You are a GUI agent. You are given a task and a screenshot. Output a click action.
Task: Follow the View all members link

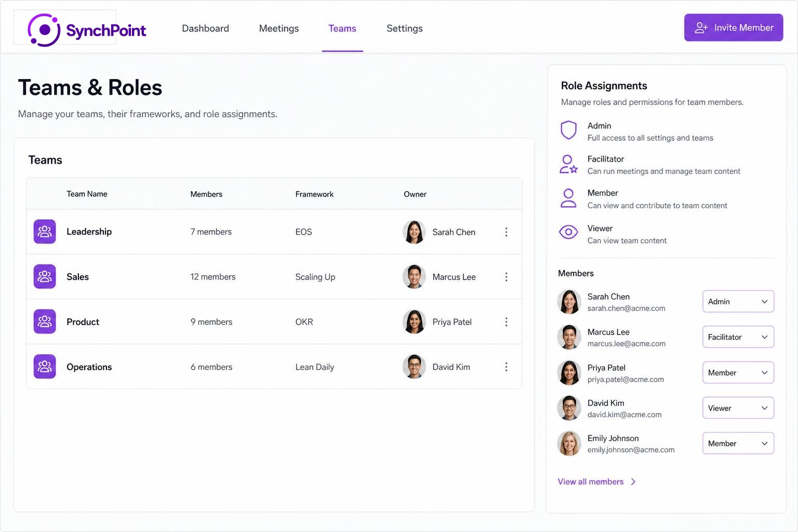coord(591,482)
